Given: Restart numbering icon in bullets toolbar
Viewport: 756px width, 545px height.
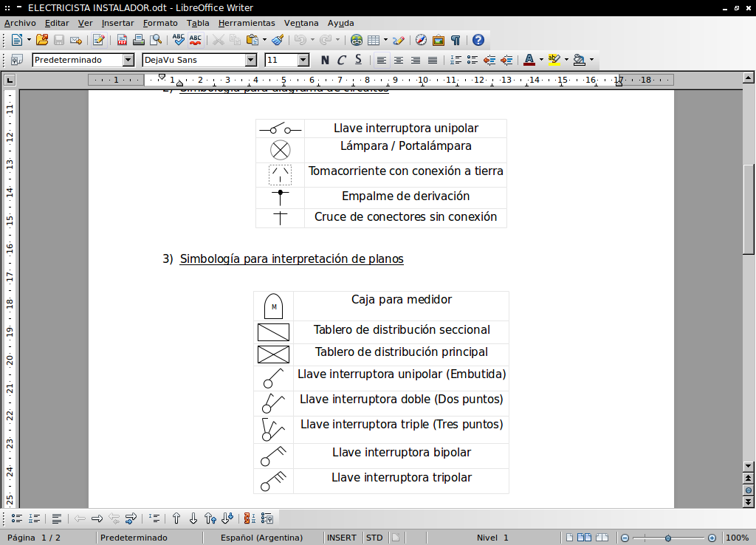Looking at the screenshot, I should [250, 518].
